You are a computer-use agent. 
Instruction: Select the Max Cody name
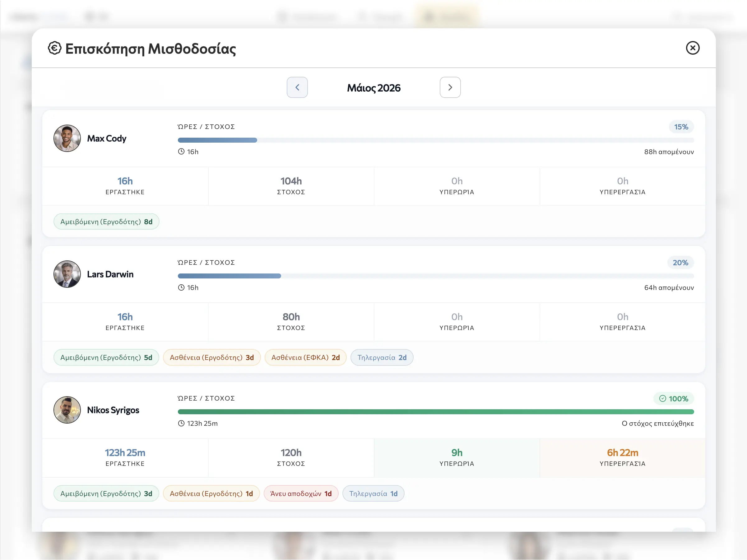coord(107,138)
